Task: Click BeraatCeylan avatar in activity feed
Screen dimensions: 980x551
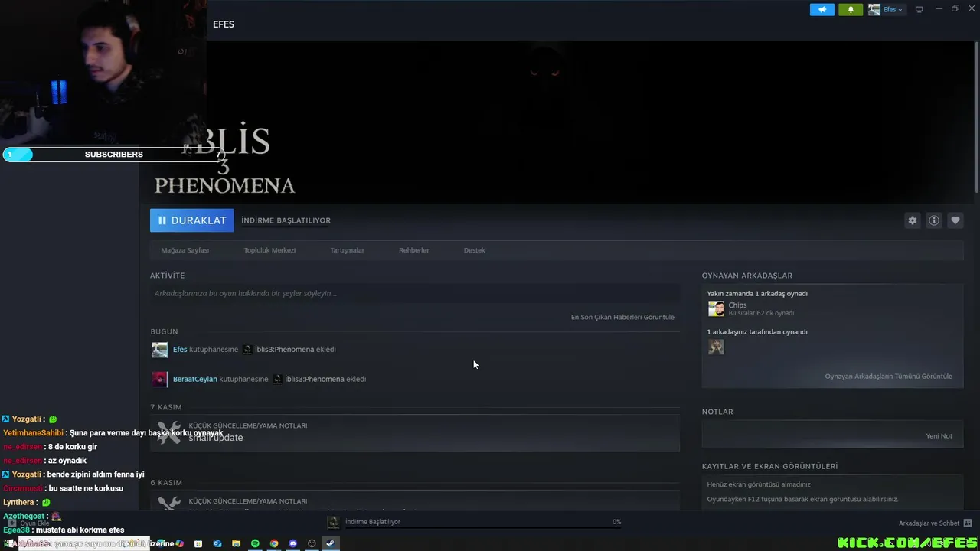Action: pyautogui.click(x=159, y=379)
